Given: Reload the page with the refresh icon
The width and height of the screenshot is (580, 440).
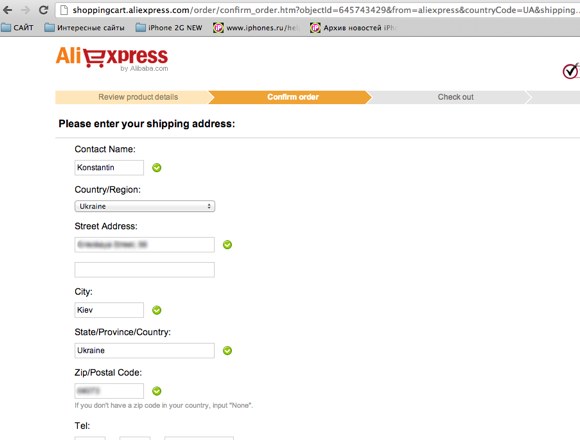Looking at the screenshot, I should (43, 10).
